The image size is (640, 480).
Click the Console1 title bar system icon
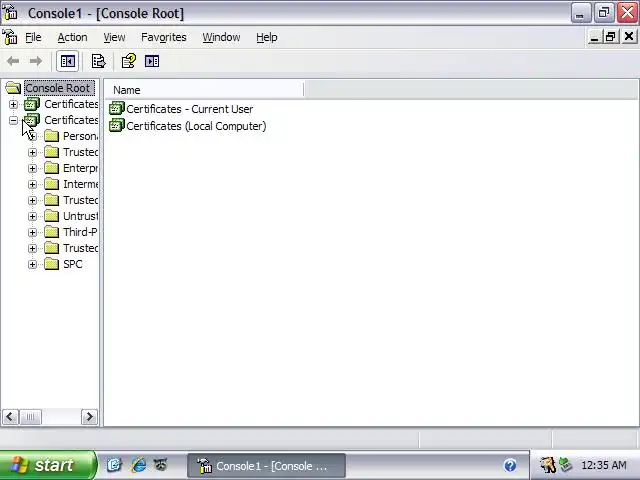tap(11, 13)
